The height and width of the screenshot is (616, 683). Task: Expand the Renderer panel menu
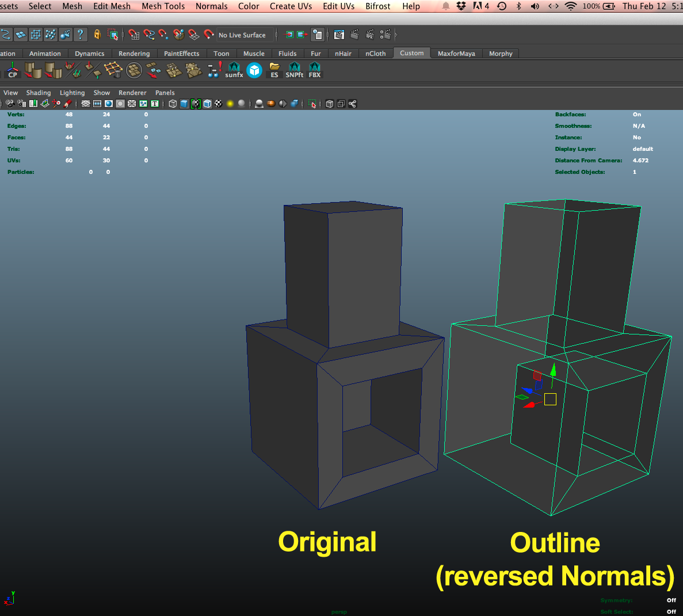click(132, 93)
